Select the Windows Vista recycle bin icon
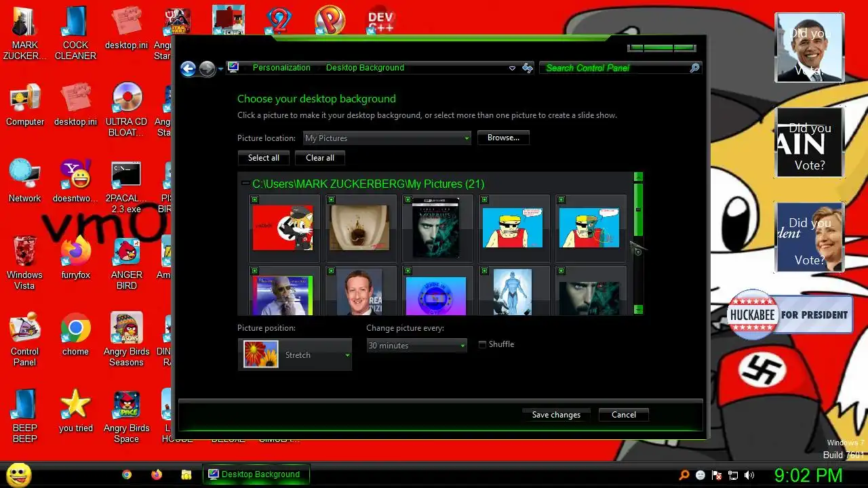The width and height of the screenshot is (868, 488). coord(25,263)
